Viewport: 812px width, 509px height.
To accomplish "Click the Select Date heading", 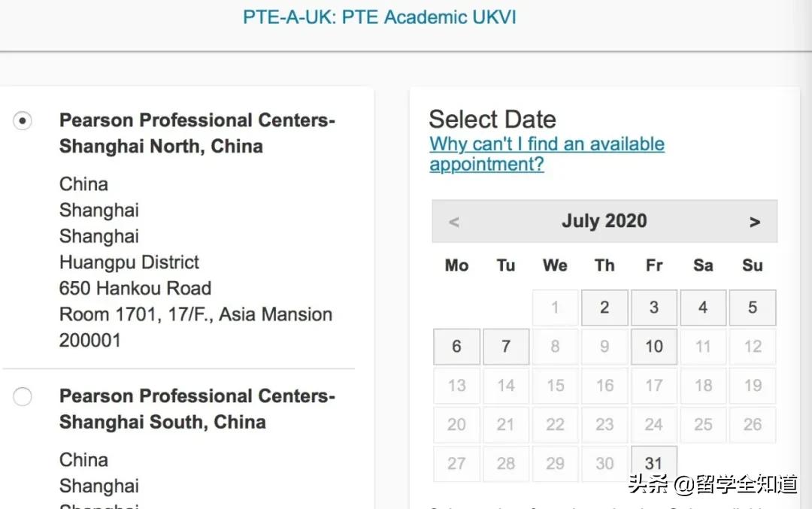I will click(x=492, y=120).
